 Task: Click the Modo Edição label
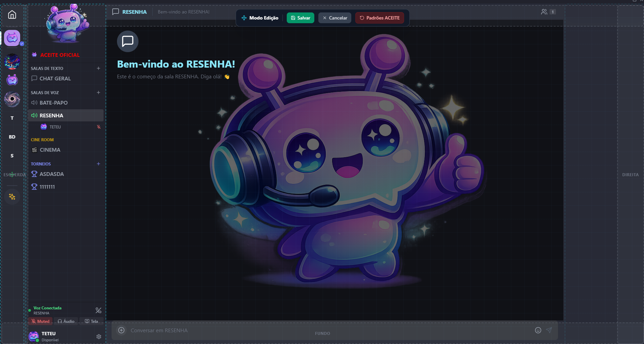pyautogui.click(x=264, y=18)
